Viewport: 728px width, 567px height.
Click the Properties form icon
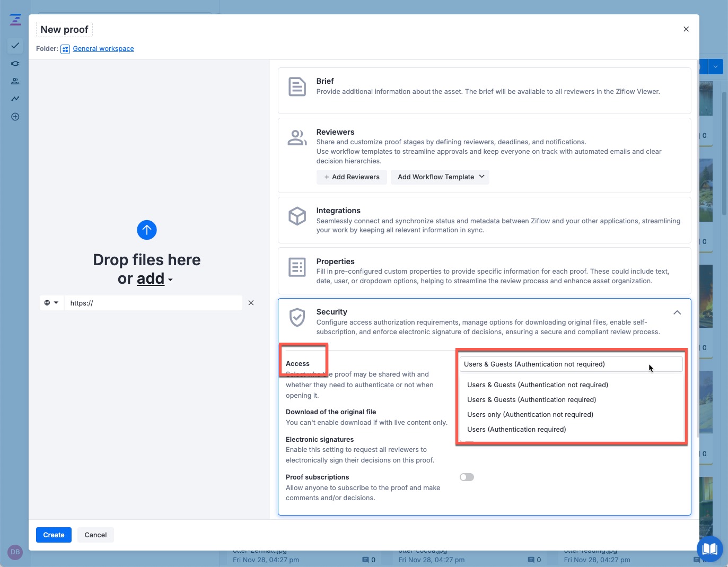(x=297, y=267)
